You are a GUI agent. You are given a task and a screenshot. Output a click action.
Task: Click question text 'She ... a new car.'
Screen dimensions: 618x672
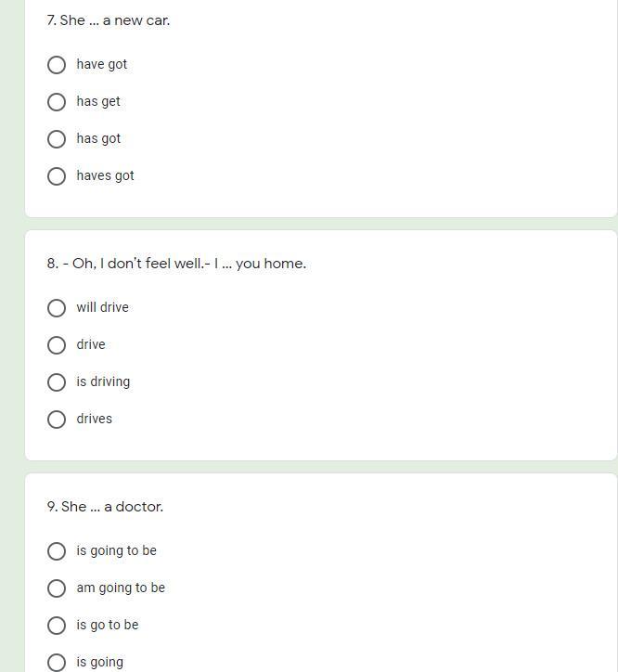109,20
